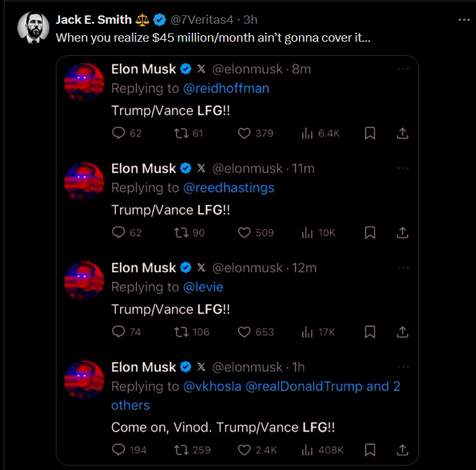Repost the tweet replying to @reidhoffman
The width and height of the screenshot is (476, 470).
182,133
